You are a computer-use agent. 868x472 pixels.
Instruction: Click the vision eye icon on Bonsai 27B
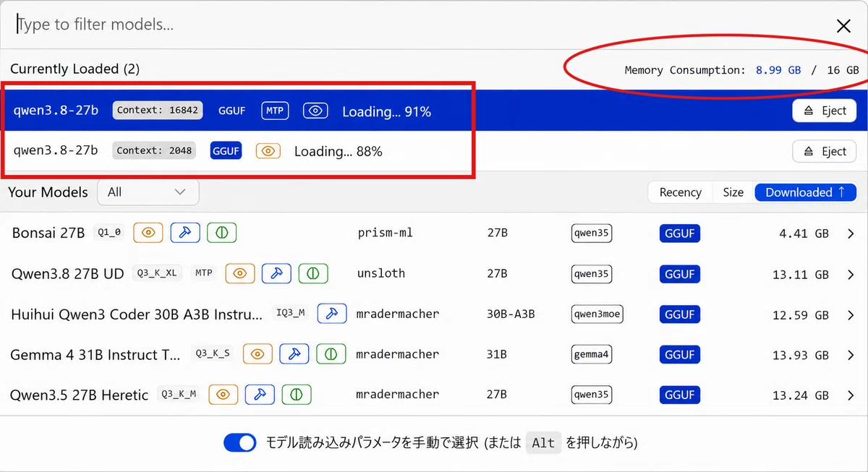(148, 233)
